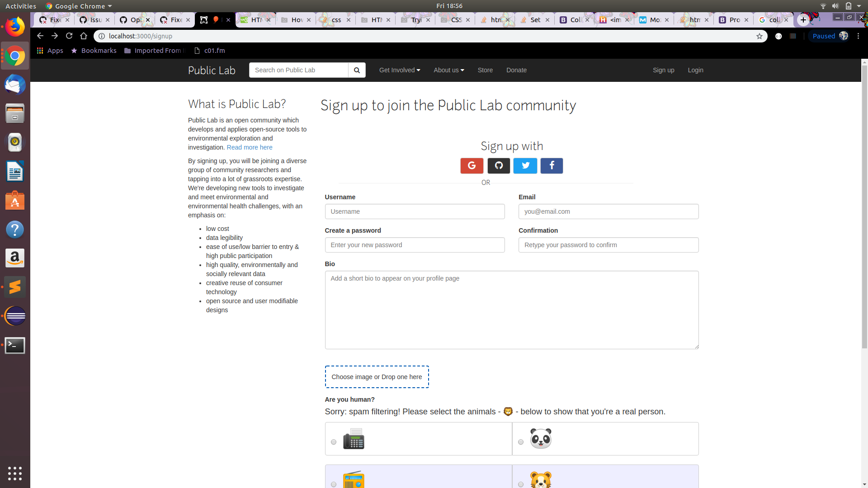
Task: Select the radio device option
Action: pos(334,484)
